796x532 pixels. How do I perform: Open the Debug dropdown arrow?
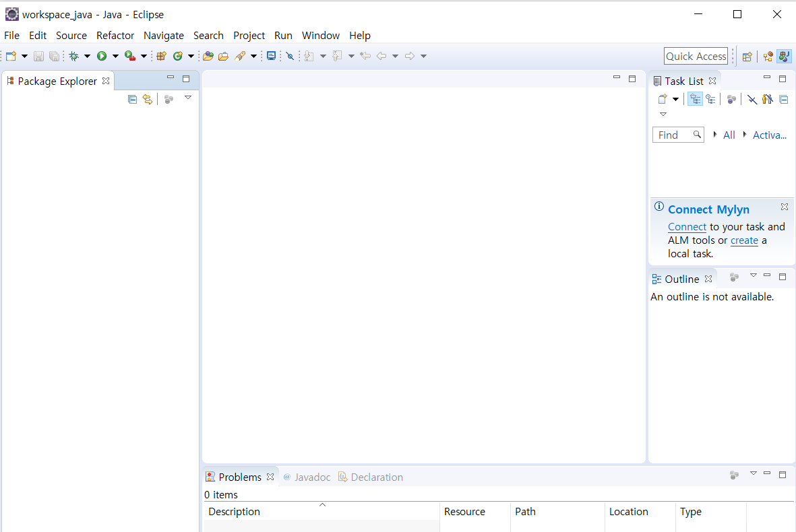tap(87, 57)
